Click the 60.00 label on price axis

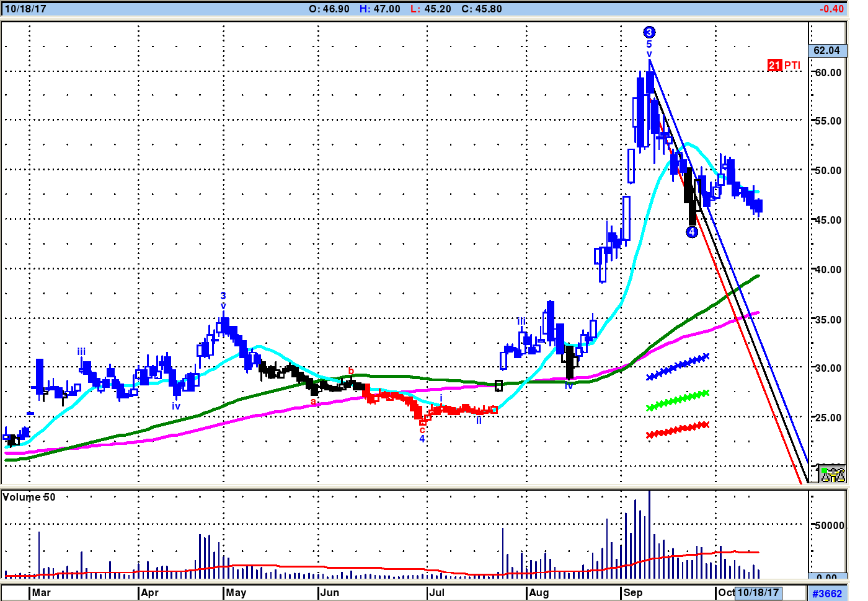(x=828, y=72)
